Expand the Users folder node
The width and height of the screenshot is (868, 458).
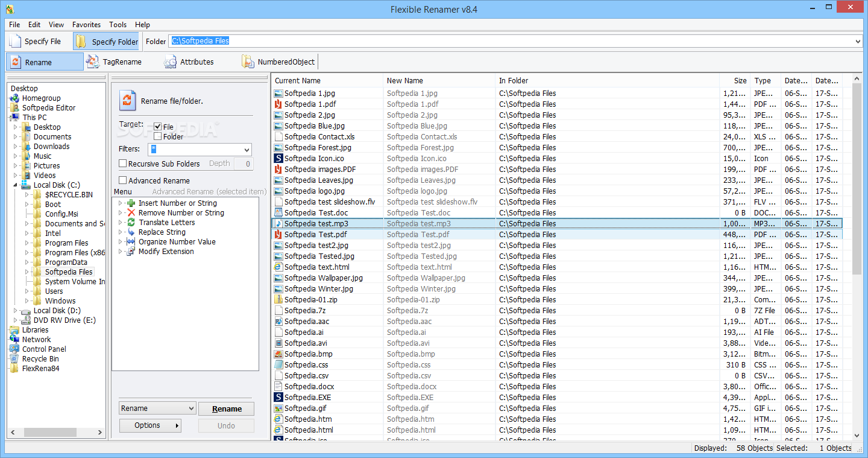point(28,291)
